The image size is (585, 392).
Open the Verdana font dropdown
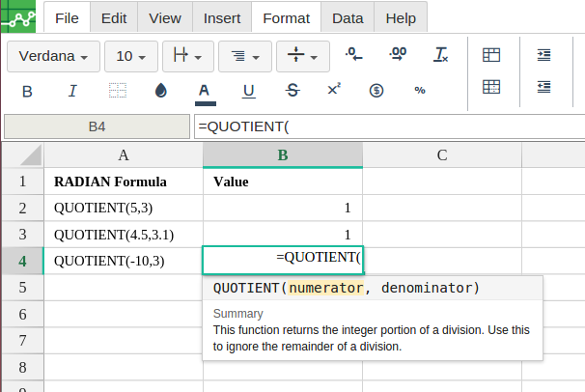[x=53, y=56]
